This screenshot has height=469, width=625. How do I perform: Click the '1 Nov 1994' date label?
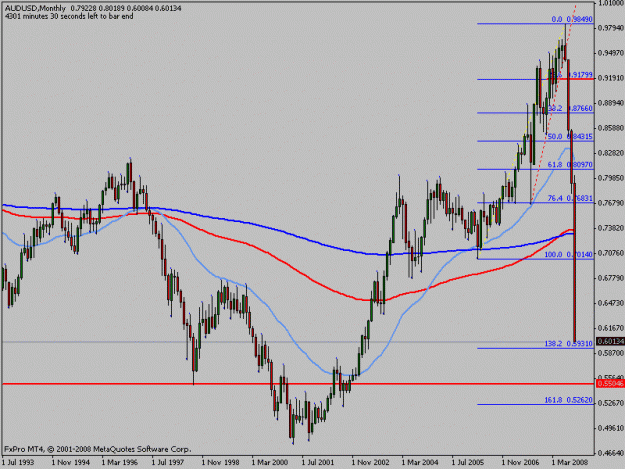[x=71, y=463]
